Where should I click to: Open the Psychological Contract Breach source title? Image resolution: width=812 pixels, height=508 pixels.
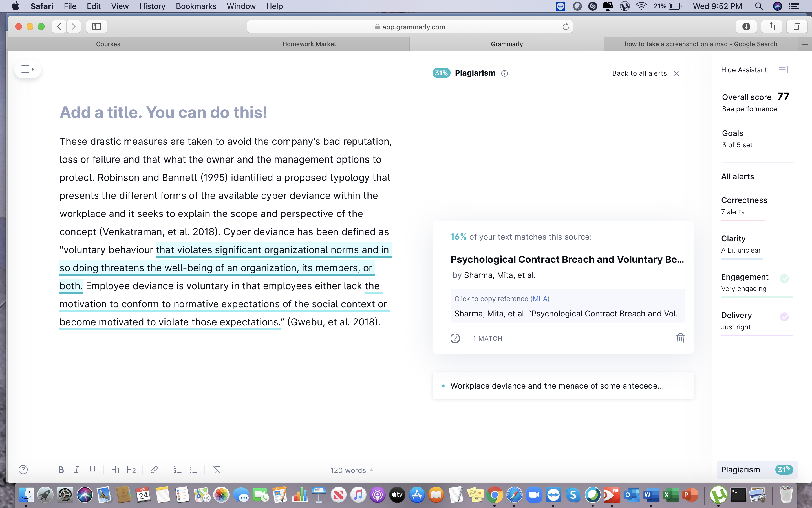click(x=567, y=259)
